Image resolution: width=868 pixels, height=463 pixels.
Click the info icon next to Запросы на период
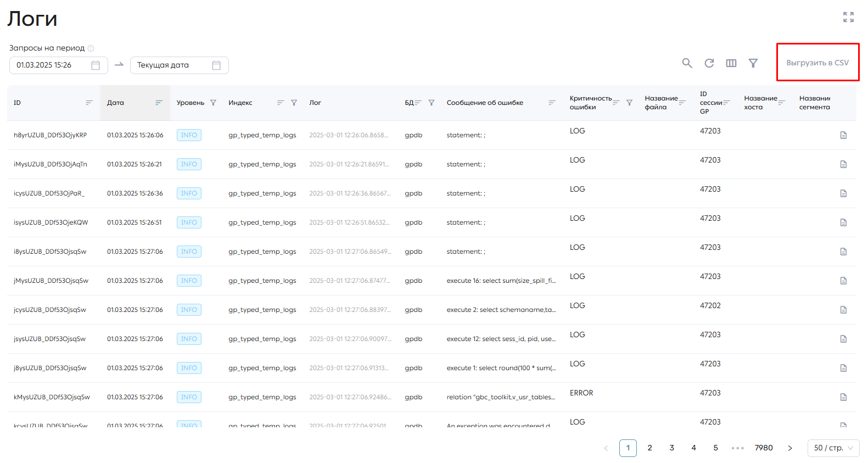[x=91, y=48]
